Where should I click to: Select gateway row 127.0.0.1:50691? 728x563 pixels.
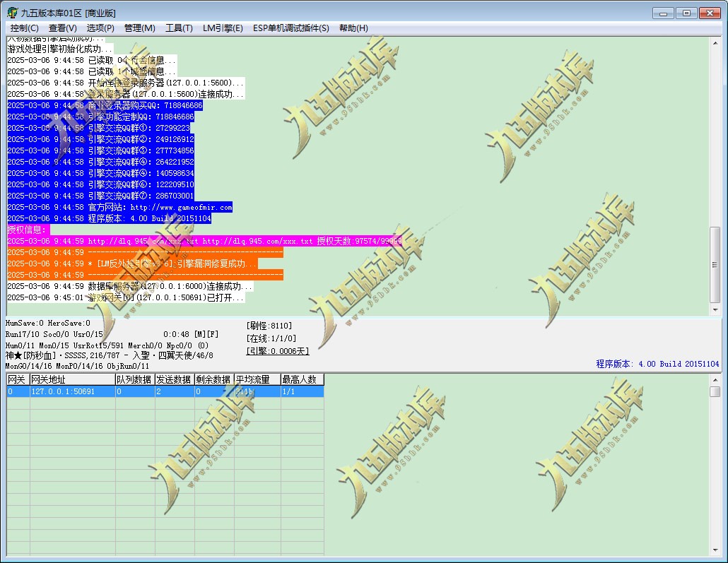pos(165,391)
